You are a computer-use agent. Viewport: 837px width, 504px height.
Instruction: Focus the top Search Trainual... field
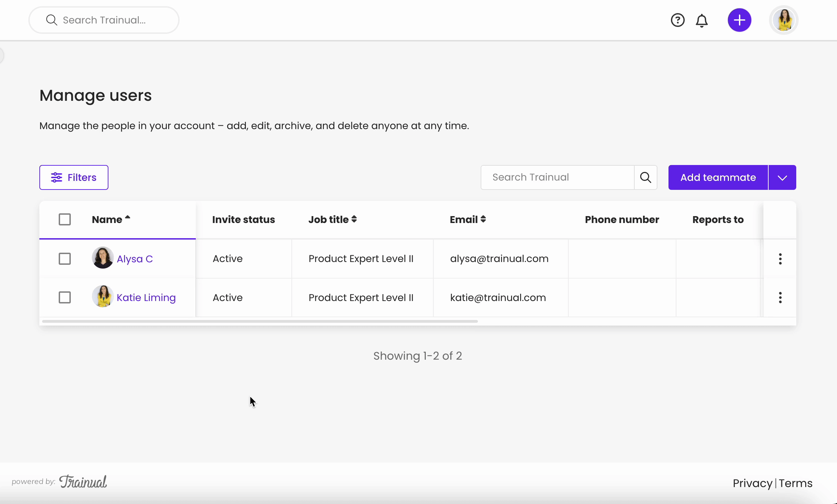[104, 20]
